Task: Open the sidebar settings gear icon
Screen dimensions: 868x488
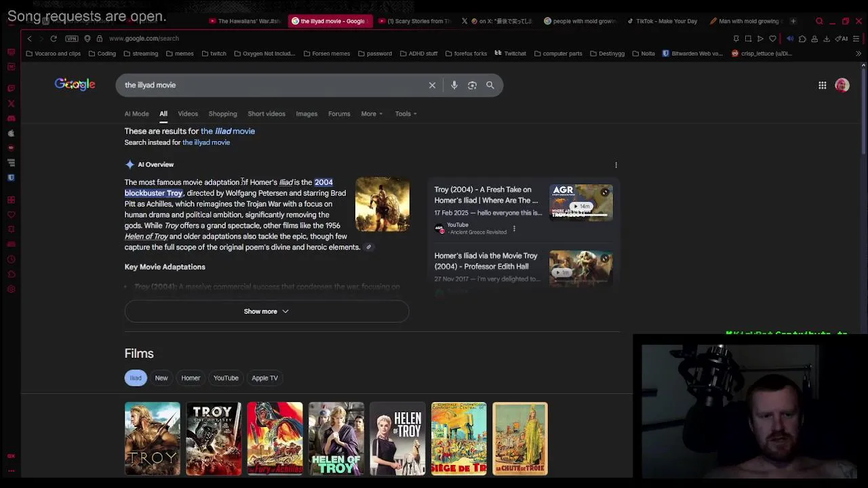Action: pos(11,289)
